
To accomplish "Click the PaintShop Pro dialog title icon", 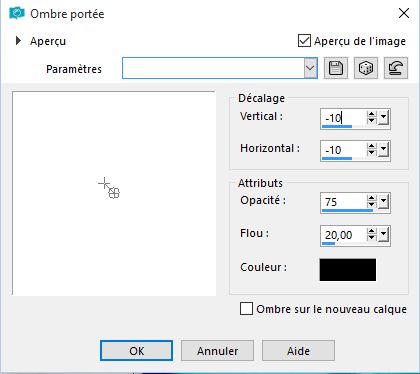I will click(x=17, y=13).
